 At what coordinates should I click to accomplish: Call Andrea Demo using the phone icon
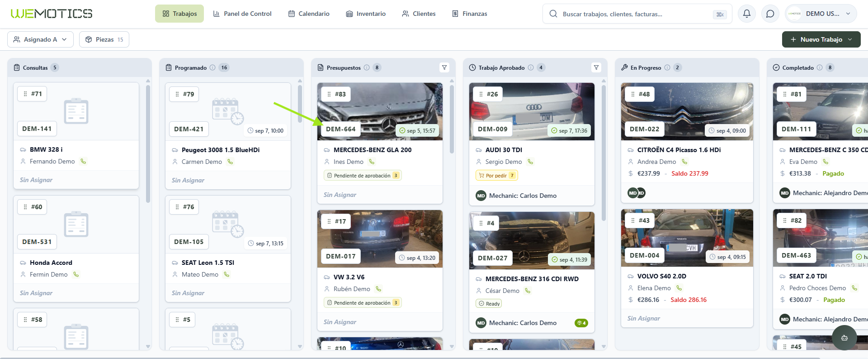click(x=684, y=162)
